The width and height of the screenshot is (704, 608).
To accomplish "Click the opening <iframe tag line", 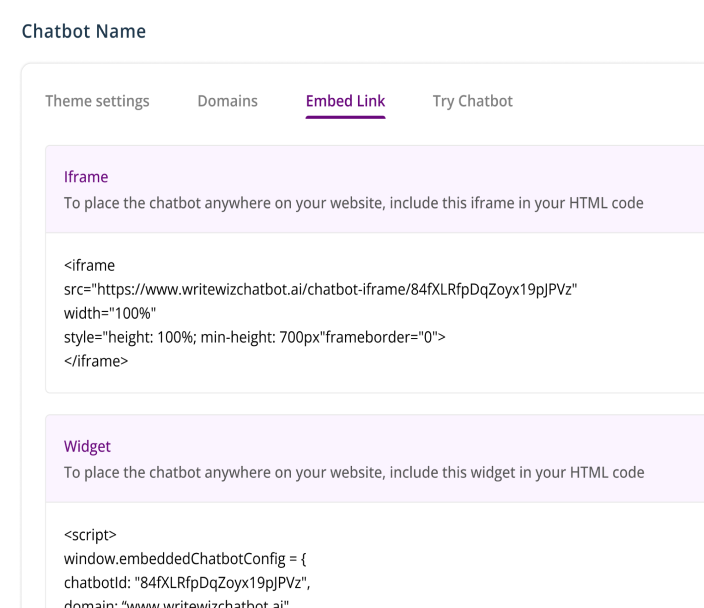I will 89,266.
